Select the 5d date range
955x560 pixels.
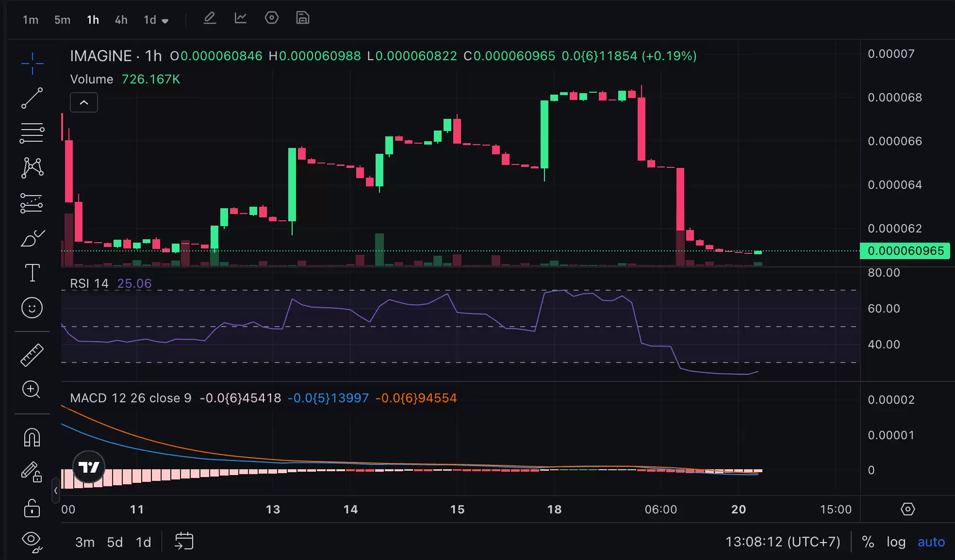[x=115, y=542]
